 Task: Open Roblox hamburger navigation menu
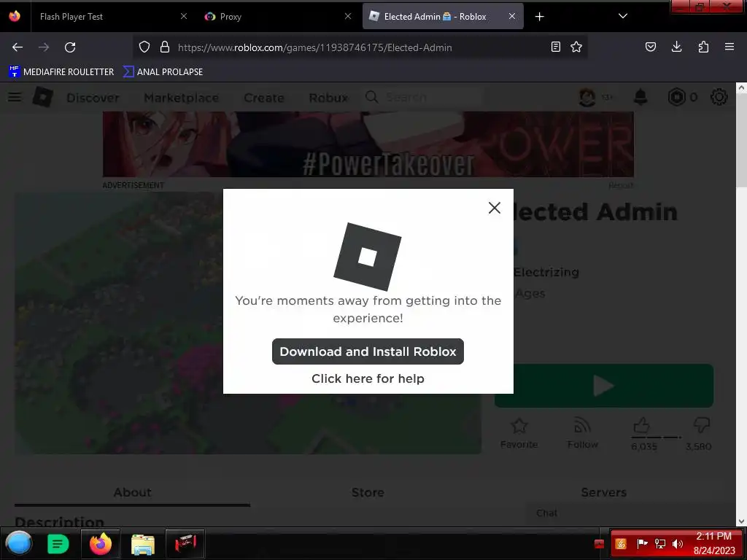tap(15, 97)
